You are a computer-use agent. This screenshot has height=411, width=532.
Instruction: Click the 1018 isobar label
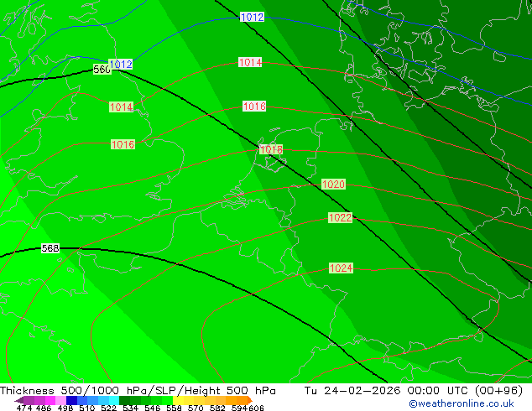pyautogui.click(x=271, y=149)
